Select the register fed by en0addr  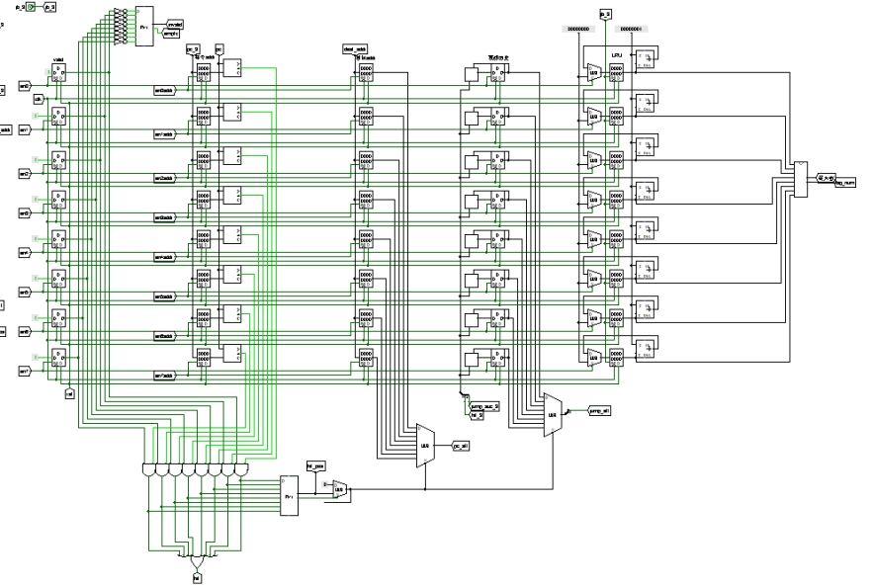[x=204, y=73]
